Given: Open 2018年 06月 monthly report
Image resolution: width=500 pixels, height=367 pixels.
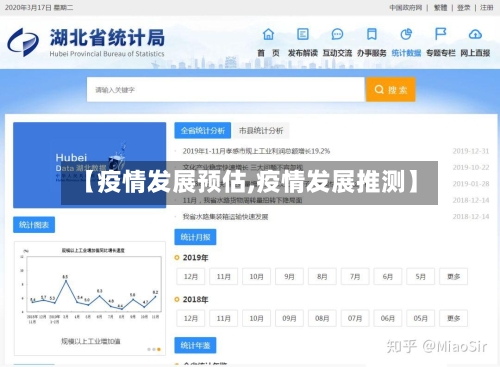Looking at the screenshot, I should click(388, 318).
